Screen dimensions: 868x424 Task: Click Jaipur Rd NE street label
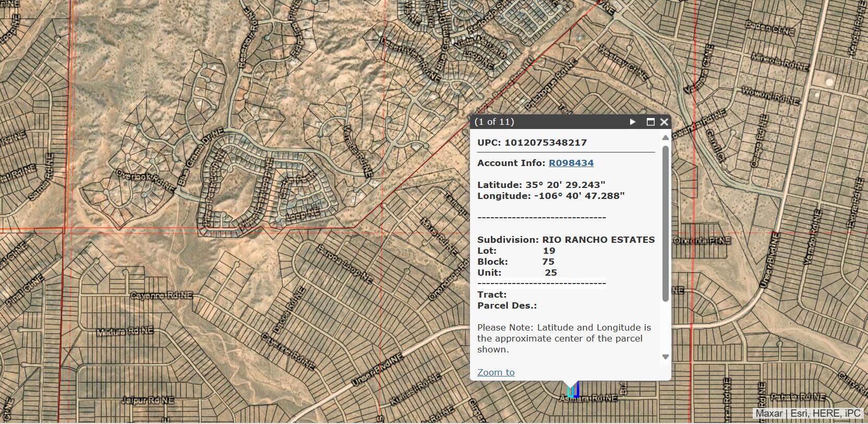click(x=148, y=401)
